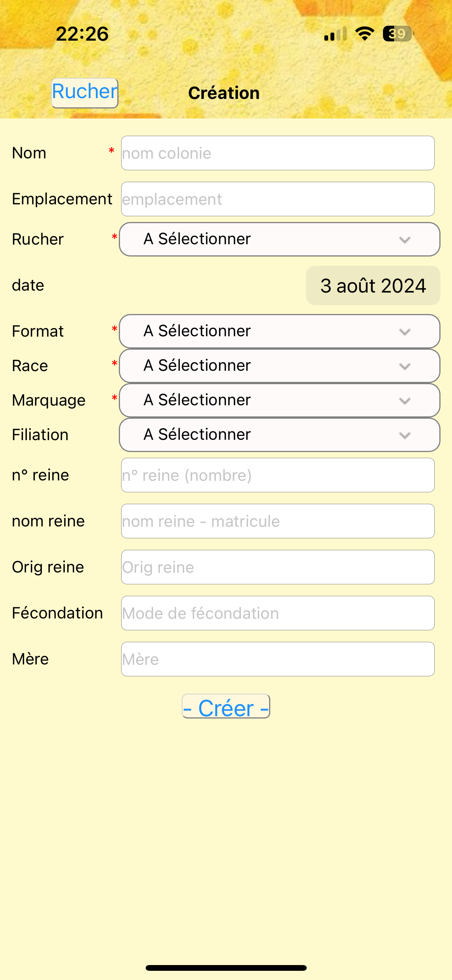Image resolution: width=452 pixels, height=980 pixels.
Task: Expand the Format dropdown
Action: pos(279,331)
